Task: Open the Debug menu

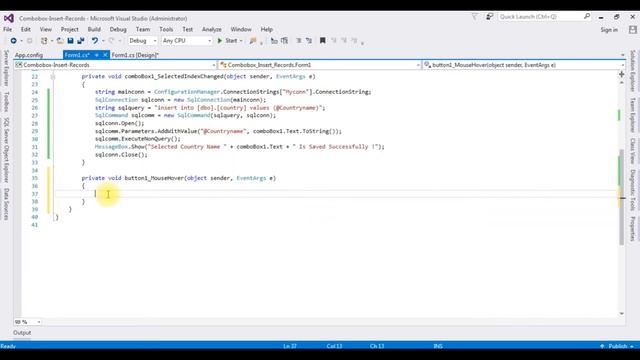Action: tap(118, 29)
